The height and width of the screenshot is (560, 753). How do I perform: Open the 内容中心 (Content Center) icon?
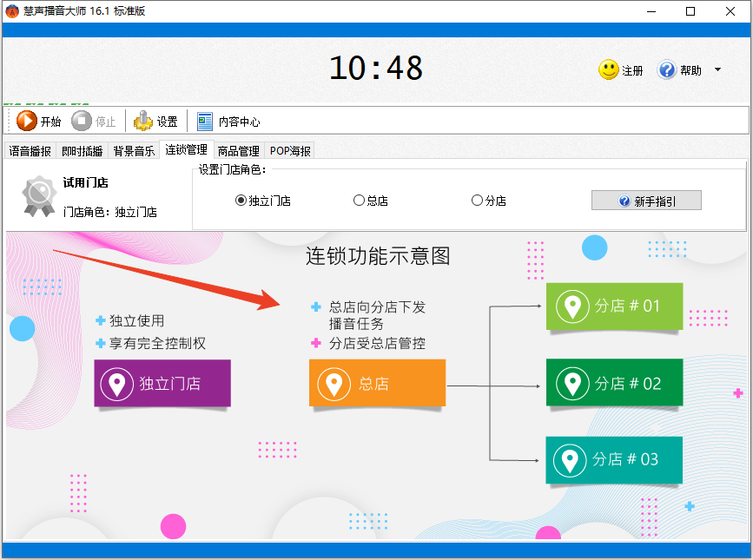pyautogui.click(x=205, y=121)
